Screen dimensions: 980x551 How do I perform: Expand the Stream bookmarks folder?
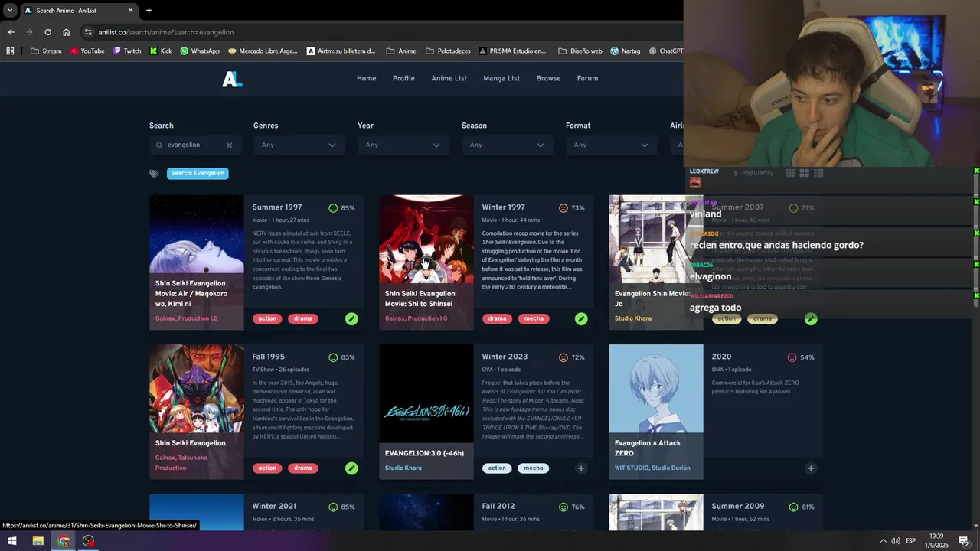(46, 51)
